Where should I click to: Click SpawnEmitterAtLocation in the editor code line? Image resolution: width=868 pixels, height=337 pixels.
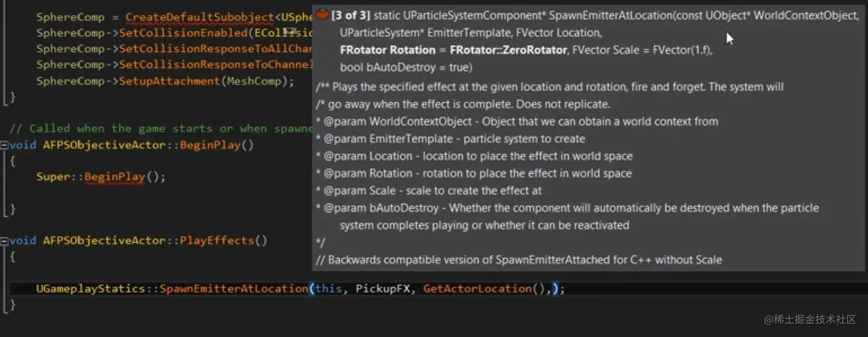coord(234,289)
